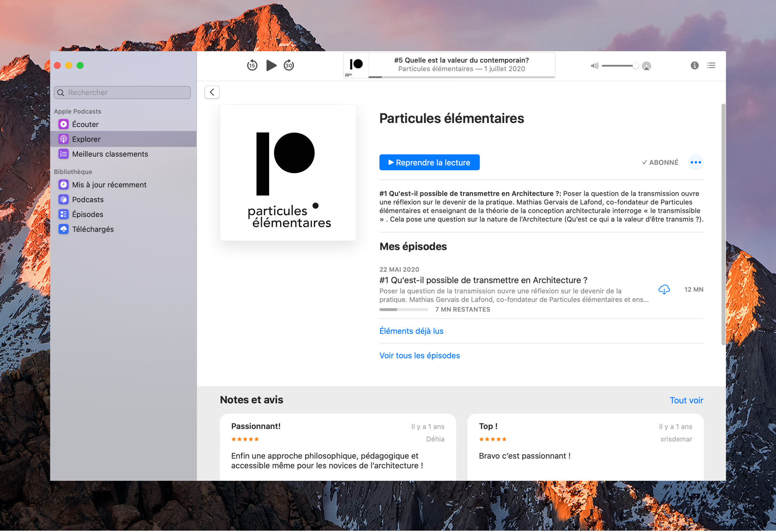
Task: Go back with the chevron button
Action: pyautogui.click(x=212, y=92)
